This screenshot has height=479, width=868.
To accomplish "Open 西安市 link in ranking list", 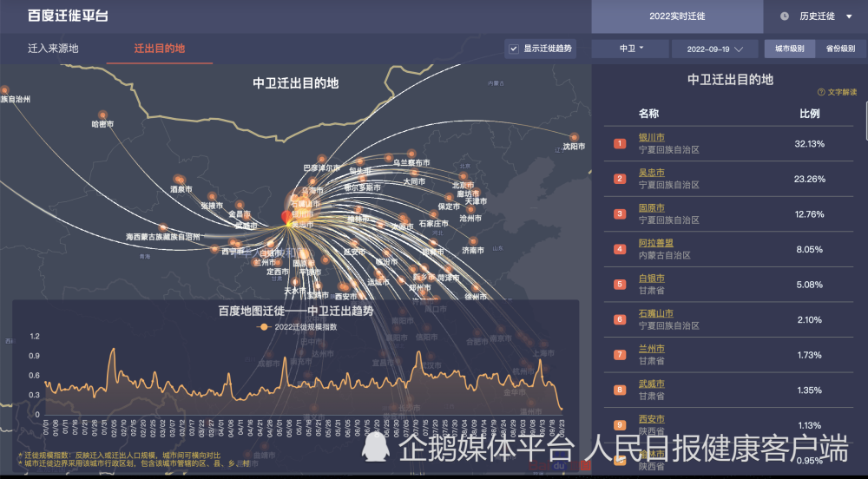I will click(652, 419).
